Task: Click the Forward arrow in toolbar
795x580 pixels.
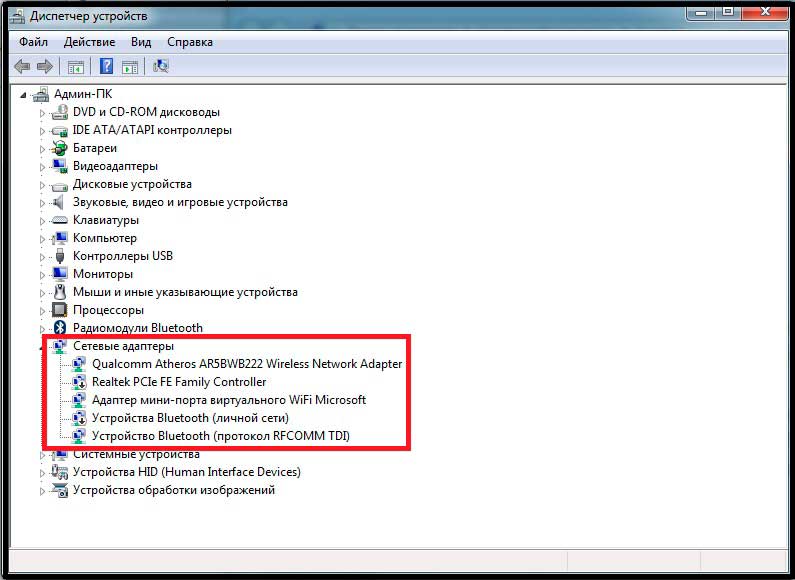Action: (45, 67)
